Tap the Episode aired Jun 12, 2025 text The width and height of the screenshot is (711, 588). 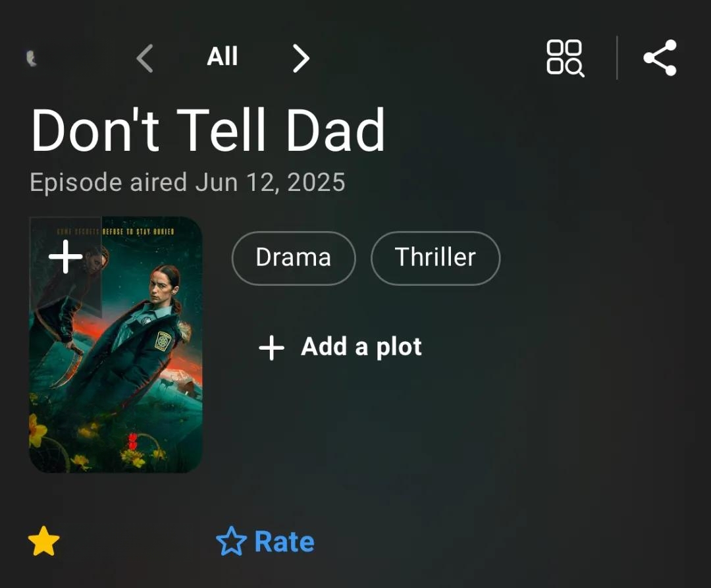(187, 182)
